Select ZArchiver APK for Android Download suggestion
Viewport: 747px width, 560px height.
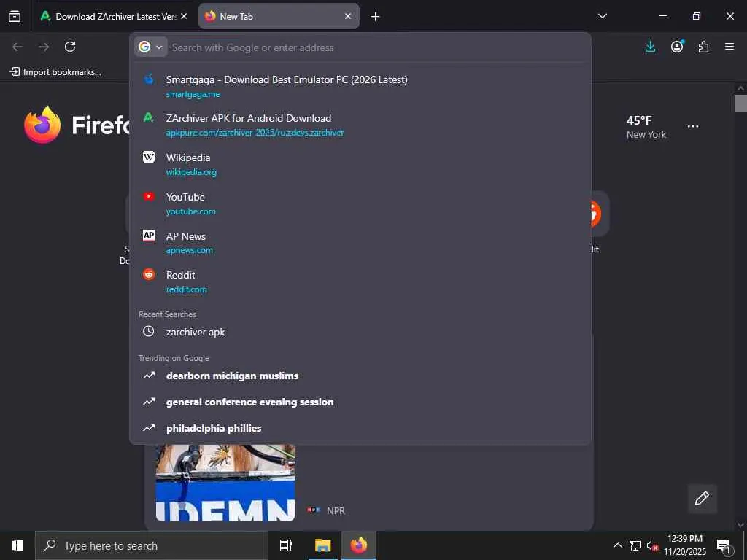(x=360, y=125)
